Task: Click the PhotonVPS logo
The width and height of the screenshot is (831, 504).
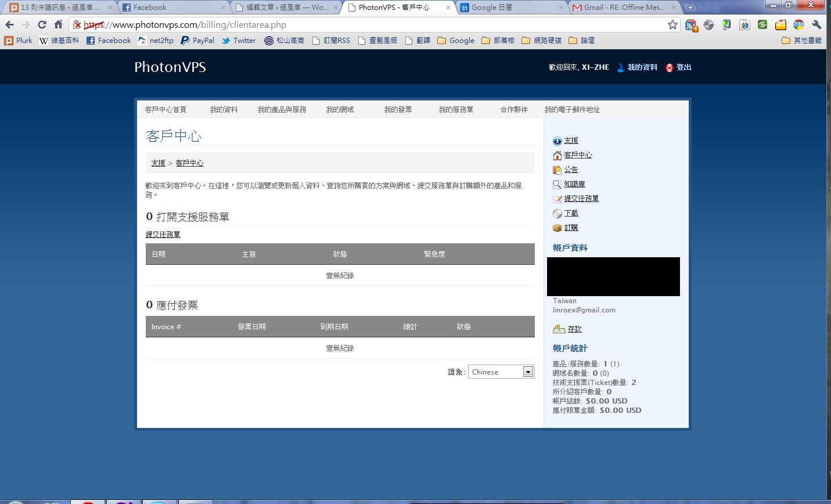Action: (x=170, y=67)
